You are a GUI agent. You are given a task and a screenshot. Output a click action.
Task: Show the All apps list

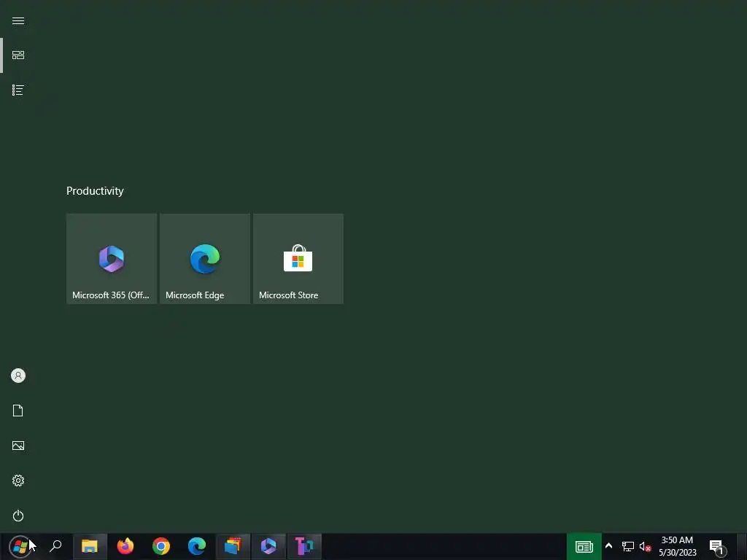pyautogui.click(x=18, y=90)
